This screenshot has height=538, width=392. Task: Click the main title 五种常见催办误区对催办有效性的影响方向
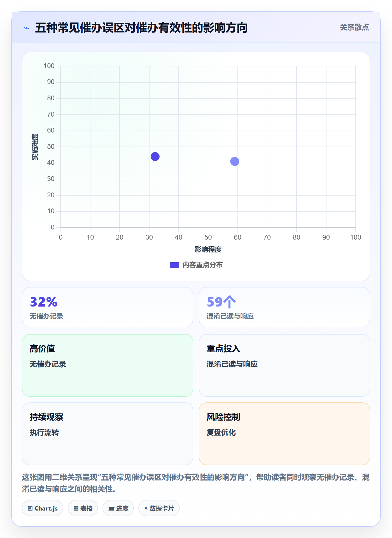point(141,28)
